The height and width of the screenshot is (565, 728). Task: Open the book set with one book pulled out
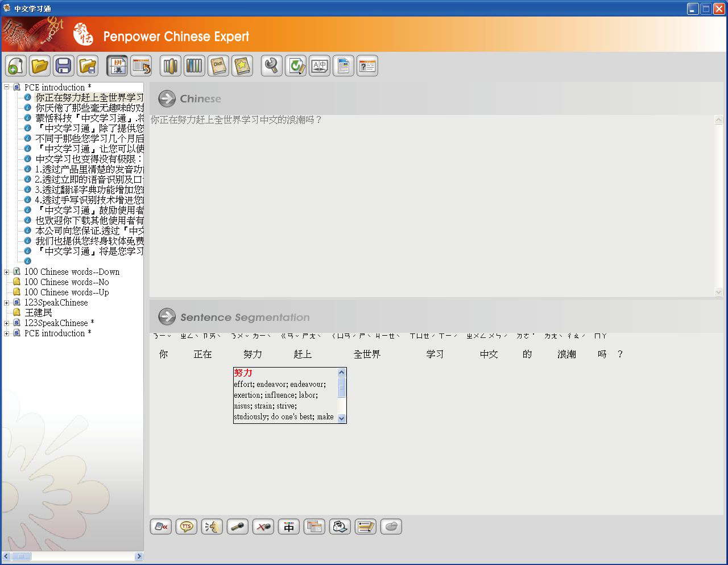tap(171, 66)
